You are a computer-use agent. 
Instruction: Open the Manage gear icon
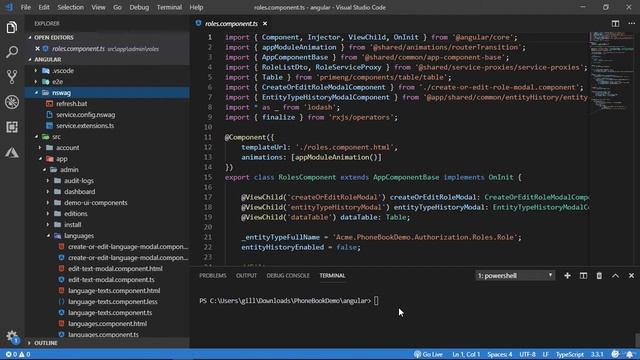click(x=12, y=336)
